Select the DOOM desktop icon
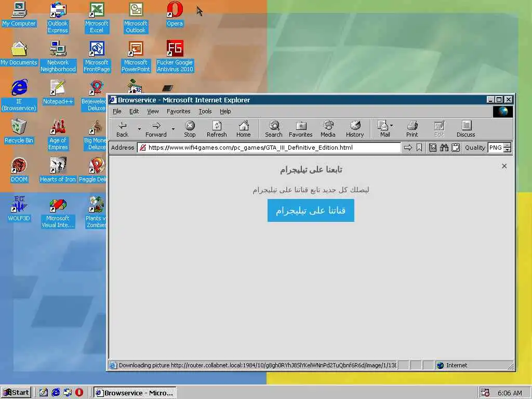The width and height of the screenshot is (532, 399). pos(19,170)
